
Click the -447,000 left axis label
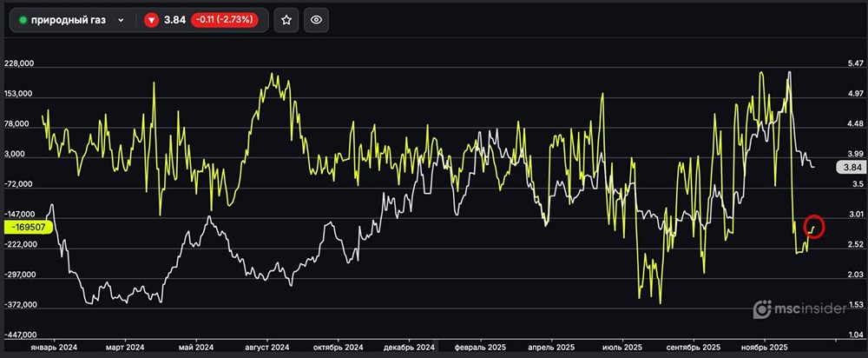[19, 335]
